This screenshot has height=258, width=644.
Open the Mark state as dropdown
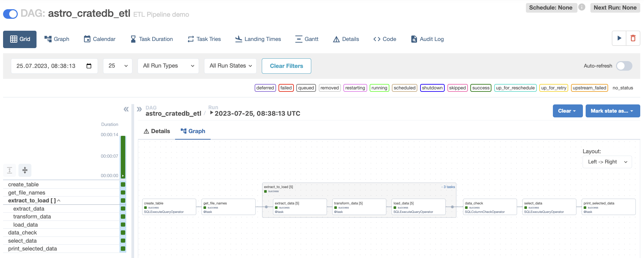tap(613, 111)
